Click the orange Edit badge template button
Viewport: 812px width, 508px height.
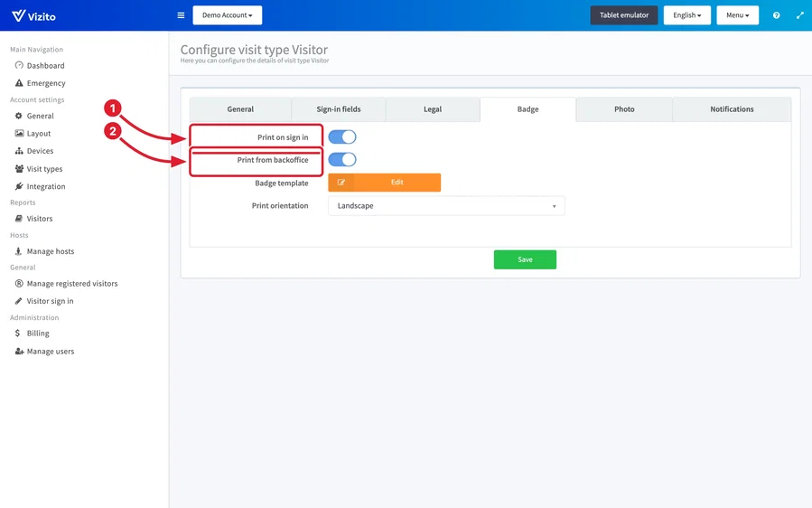click(384, 183)
